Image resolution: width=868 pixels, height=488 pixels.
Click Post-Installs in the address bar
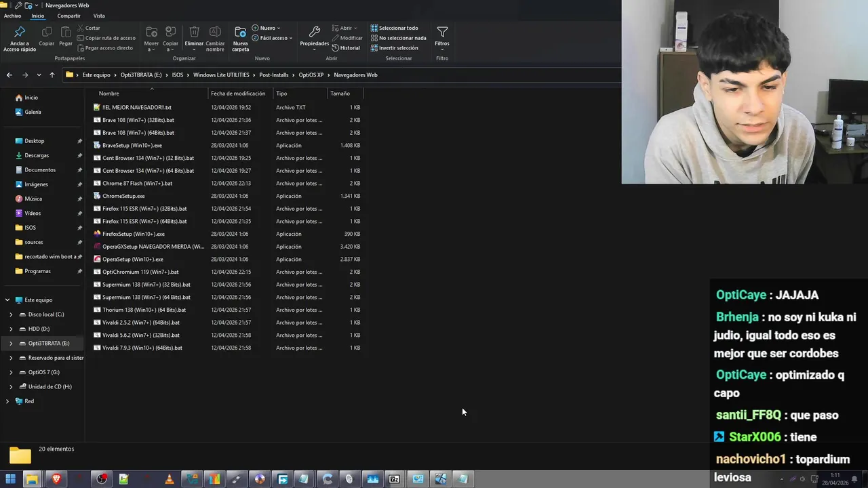[273, 75]
